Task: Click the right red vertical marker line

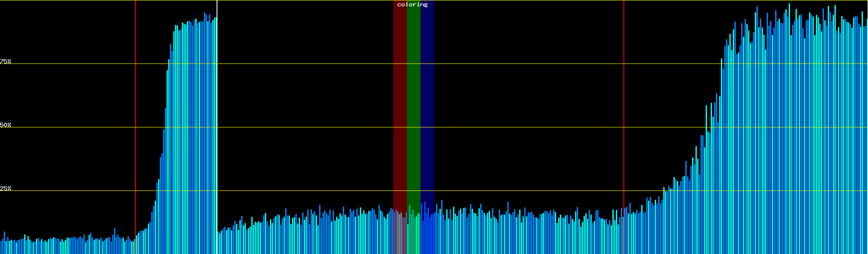Action: click(x=624, y=127)
